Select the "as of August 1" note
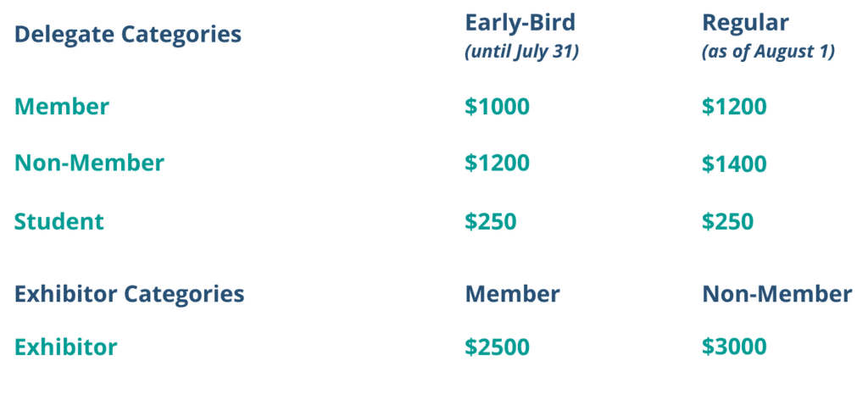The image size is (868, 394). 768,52
